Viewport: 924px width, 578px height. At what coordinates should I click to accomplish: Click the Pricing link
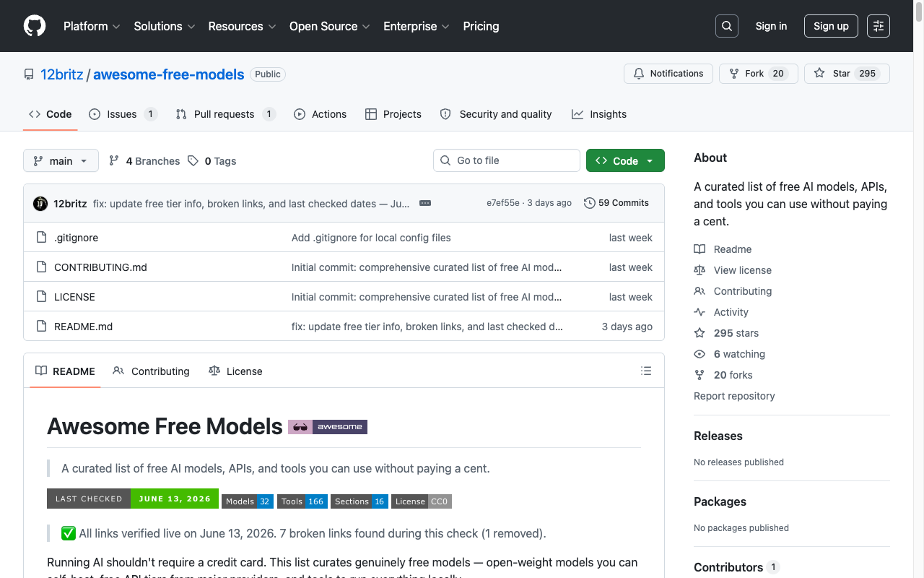click(x=481, y=26)
